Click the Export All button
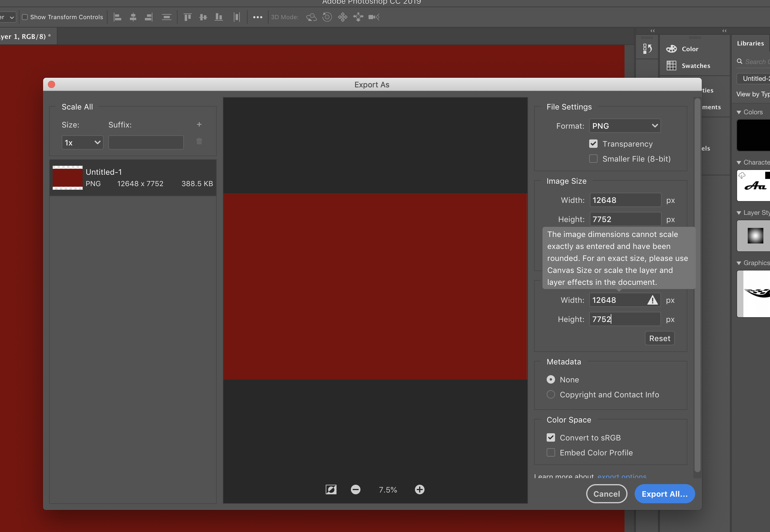 point(664,494)
